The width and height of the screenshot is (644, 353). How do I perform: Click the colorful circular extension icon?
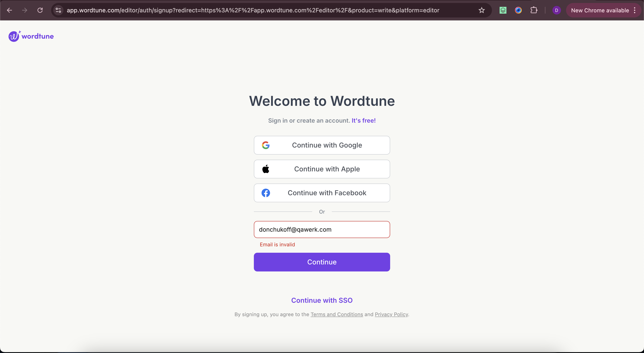pyautogui.click(x=518, y=10)
